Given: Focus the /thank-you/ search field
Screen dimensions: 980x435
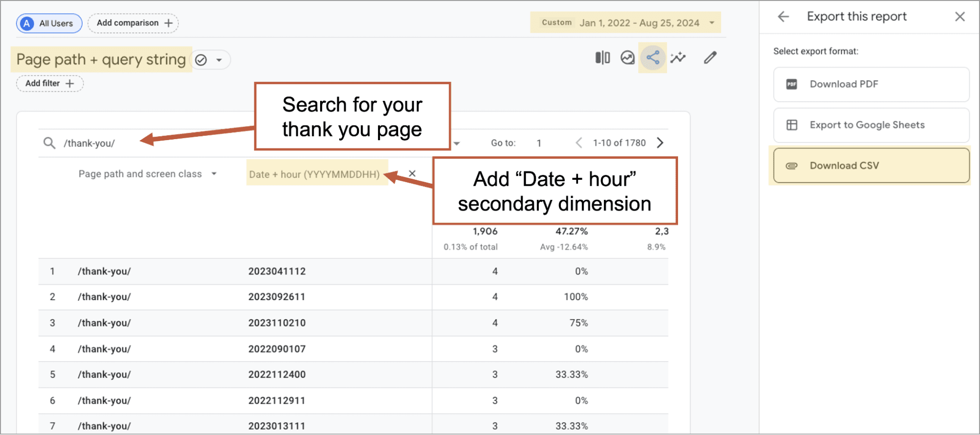Looking at the screenshot, I should pos(89,143).
